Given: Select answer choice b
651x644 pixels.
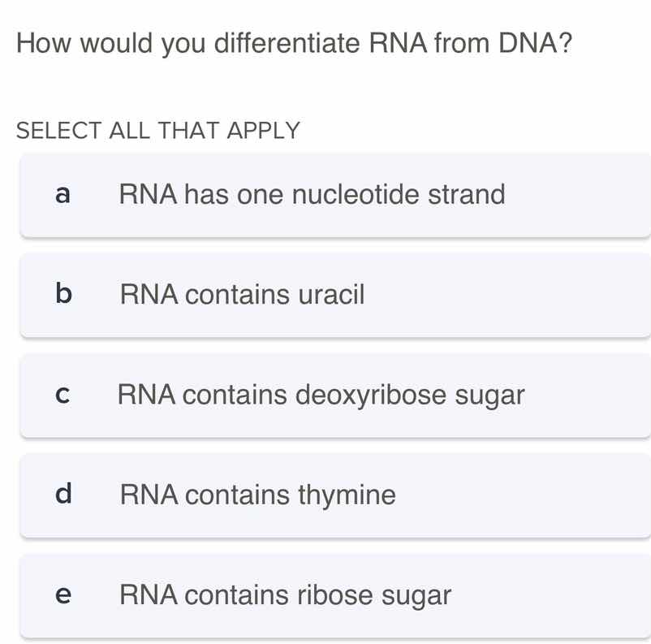Looking at the screenshot, I should point(325,294).
